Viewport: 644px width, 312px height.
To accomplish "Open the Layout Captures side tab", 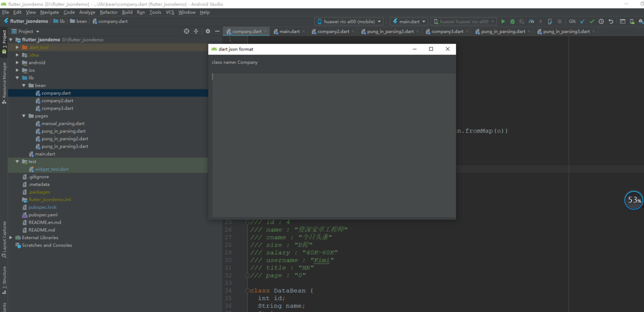I will 4,240.
